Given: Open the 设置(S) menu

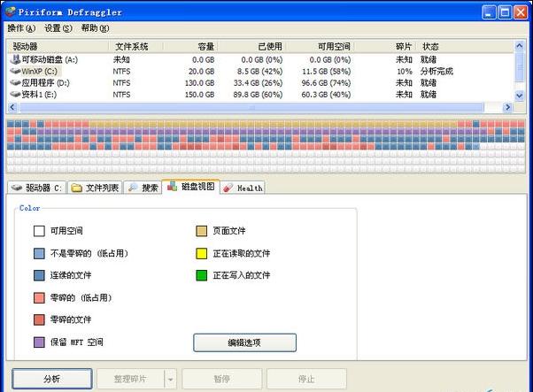Looking at the screenshot, I should pyautogui.click(x=58, y=28).
